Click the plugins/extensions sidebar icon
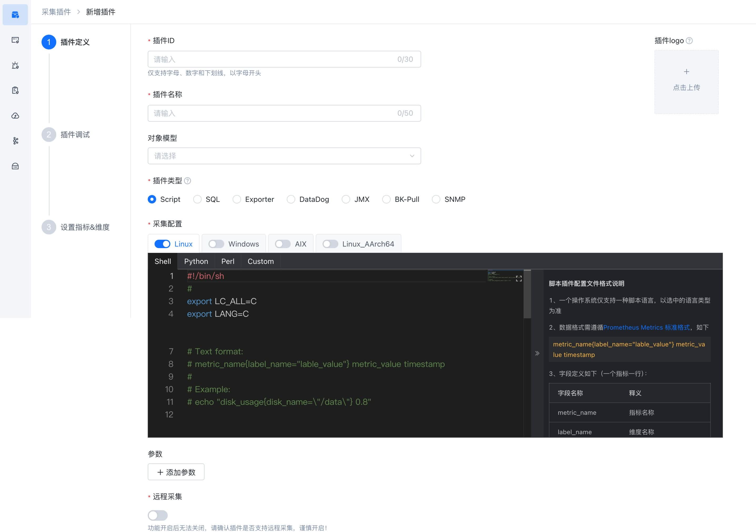756x532 pixels. pos(16,15)
